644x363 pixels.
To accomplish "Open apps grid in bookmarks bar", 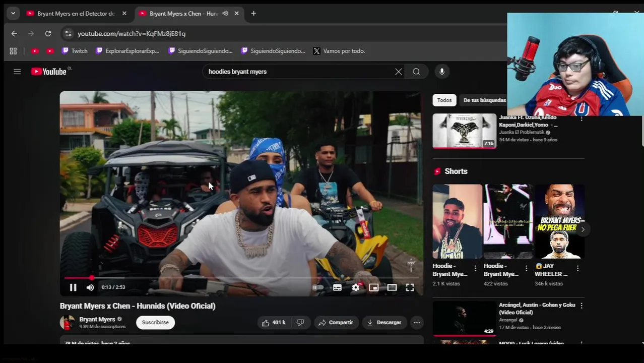I will pos(13,51).
